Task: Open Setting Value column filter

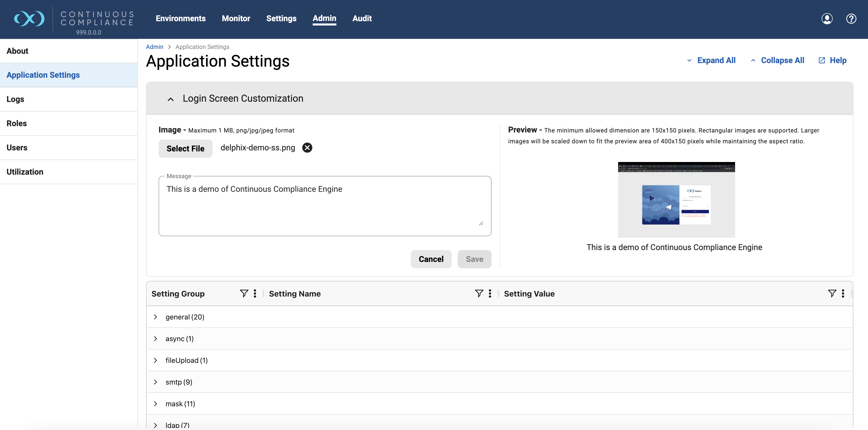Action: [832, 293]
